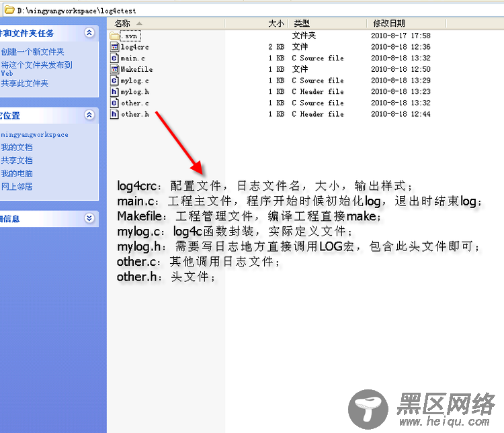
Task: Select the file name Makefile
Action: pyautogui.click(x=136, y=69)
